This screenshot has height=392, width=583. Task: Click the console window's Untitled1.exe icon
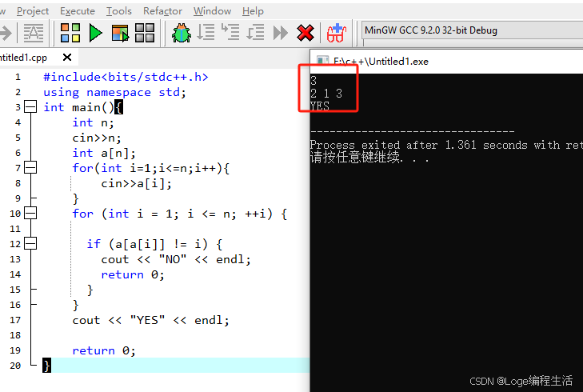pyautogui.click(x=322, y=61)
